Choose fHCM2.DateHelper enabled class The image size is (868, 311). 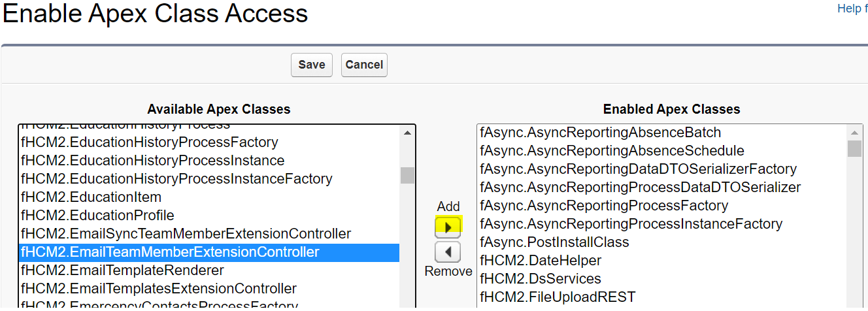[541, 261]
